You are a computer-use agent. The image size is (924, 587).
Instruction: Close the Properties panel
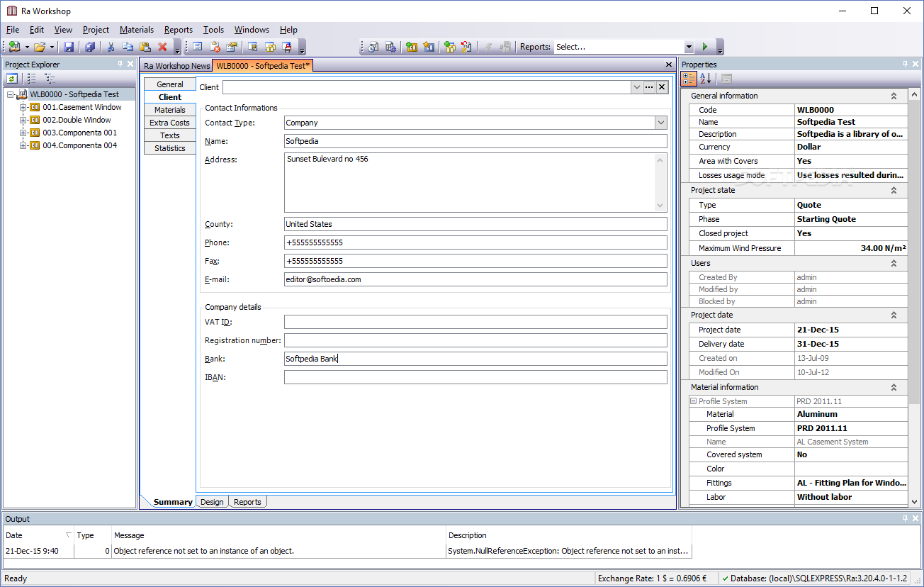(915, 64)
